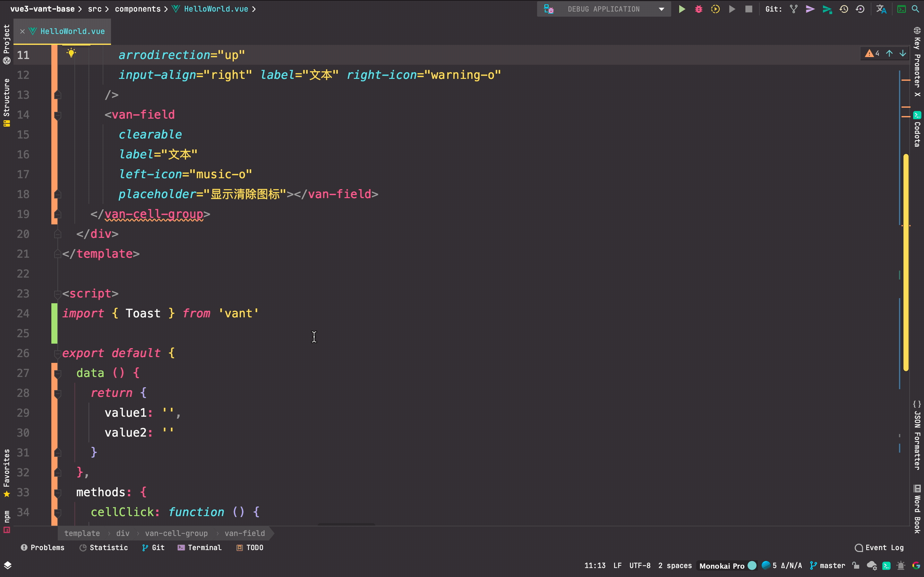
Task: Start debugging with the red bug icon
Action: (x=698, y=9)
